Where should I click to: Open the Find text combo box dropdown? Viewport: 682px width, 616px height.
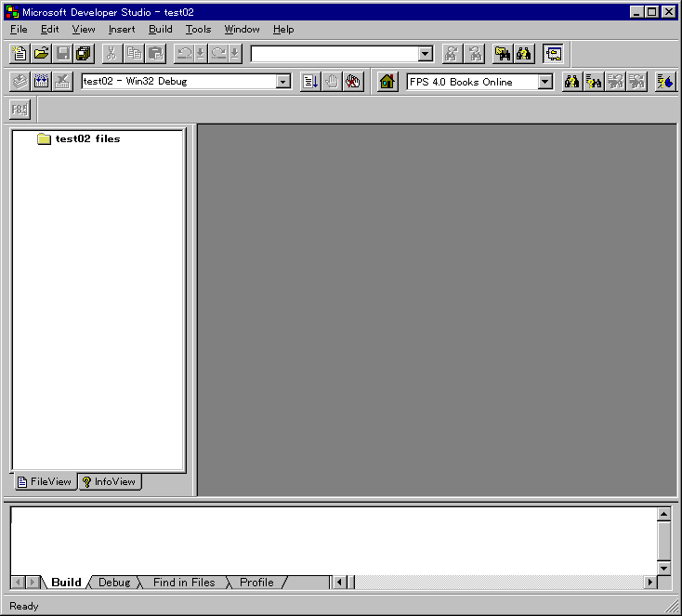[425, 55]
